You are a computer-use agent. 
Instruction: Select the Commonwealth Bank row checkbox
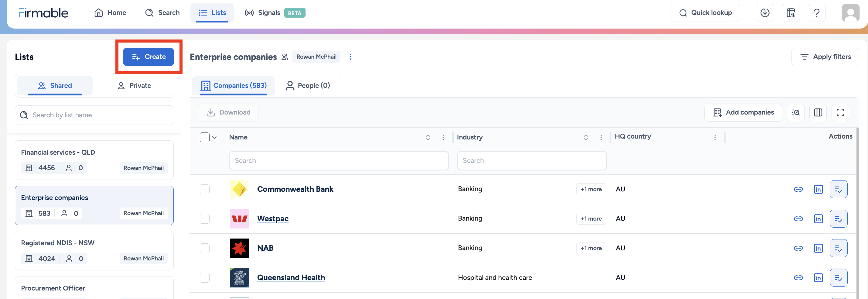[204, 189]
